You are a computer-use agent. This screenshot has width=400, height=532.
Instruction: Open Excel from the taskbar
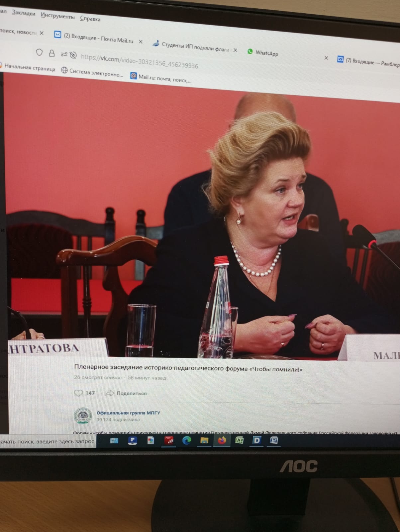pos(239,441)
